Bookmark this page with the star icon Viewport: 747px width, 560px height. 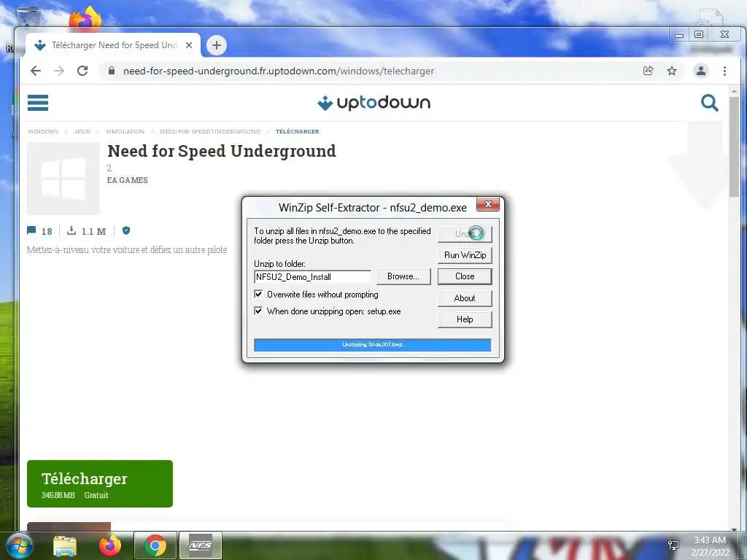pos(672,71)
